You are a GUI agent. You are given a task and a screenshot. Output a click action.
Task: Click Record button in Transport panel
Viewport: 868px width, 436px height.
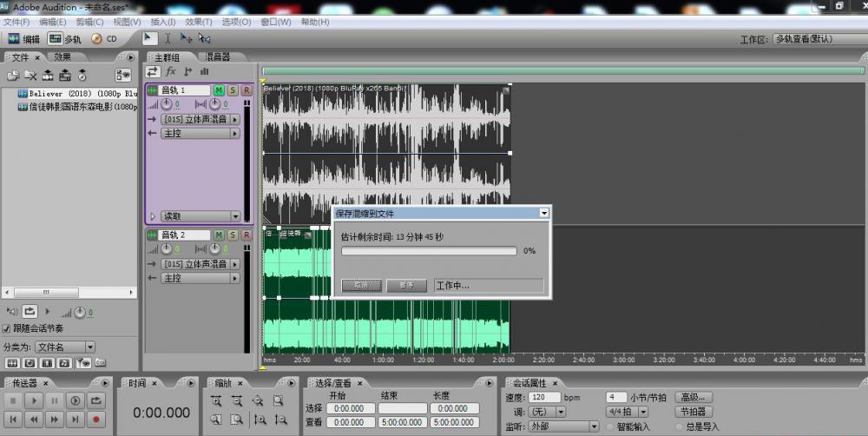[95, 419]
